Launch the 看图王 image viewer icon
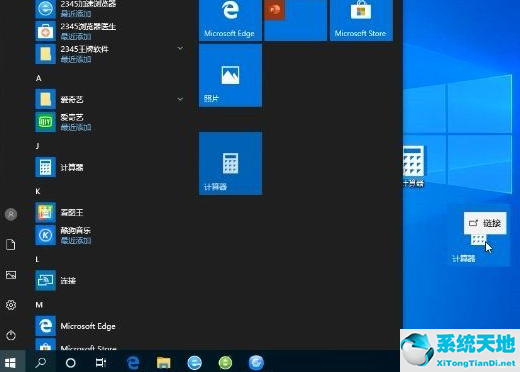520x372 pixels. point(45,212)
